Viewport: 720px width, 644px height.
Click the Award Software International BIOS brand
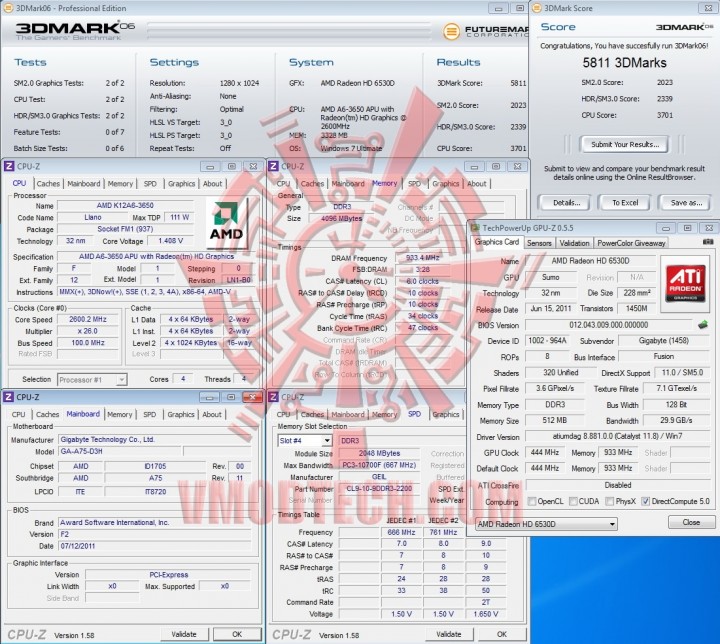155,523
